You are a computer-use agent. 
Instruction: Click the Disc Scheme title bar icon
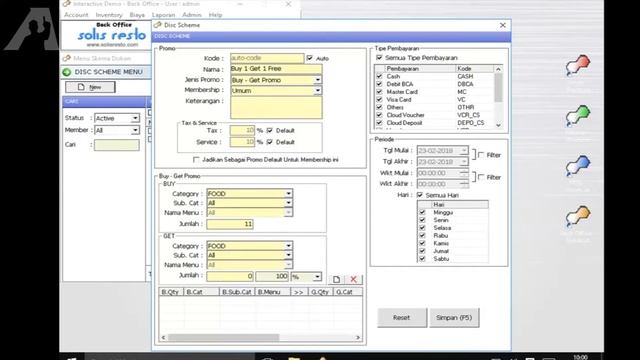click(x=158, y=25)
